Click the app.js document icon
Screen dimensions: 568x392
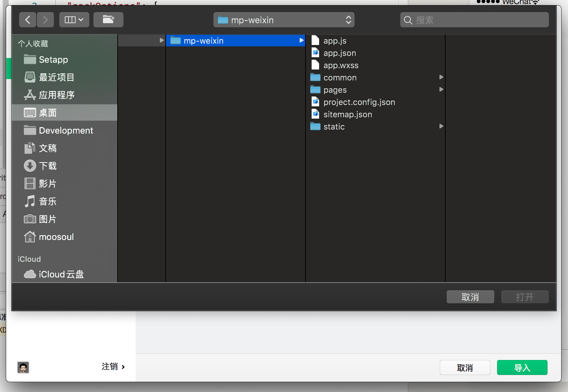point(315,40)
